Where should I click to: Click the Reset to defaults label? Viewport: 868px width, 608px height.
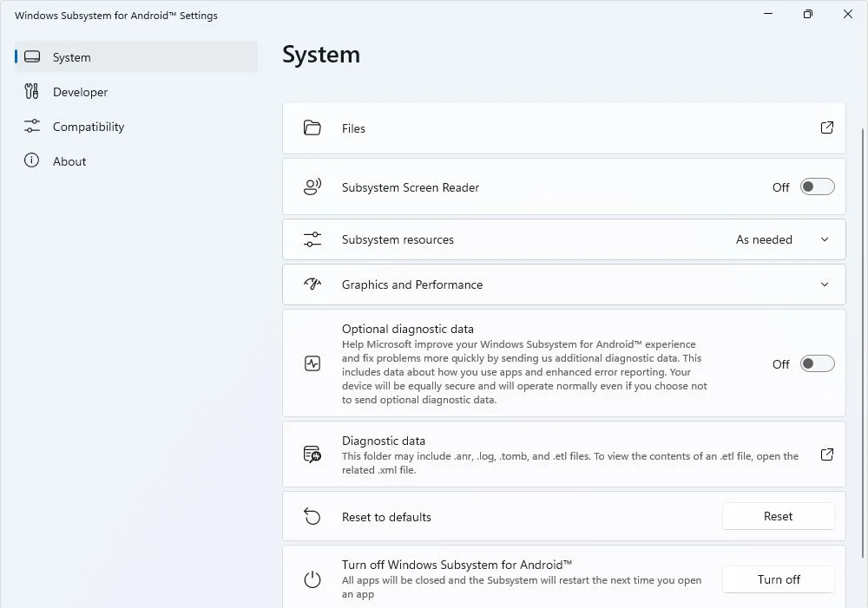386,517
